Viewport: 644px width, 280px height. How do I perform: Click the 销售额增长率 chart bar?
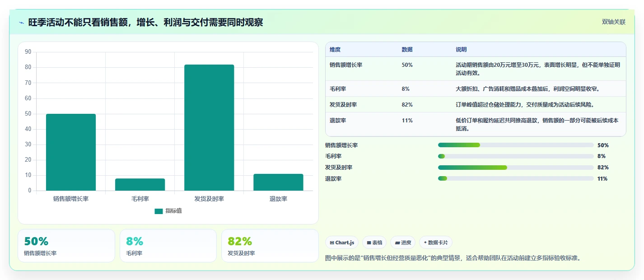coord(71,152)
